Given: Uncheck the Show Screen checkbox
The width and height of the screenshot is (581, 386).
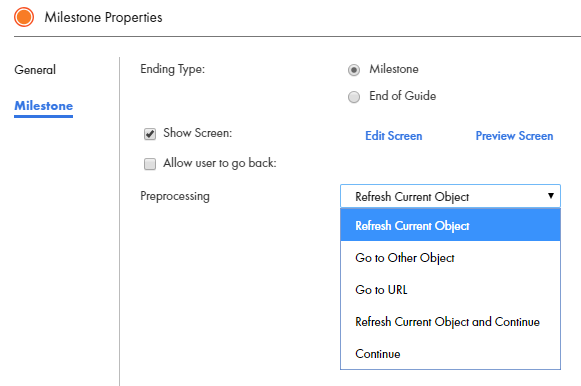Looking at the screenshot, I should 150,134.
